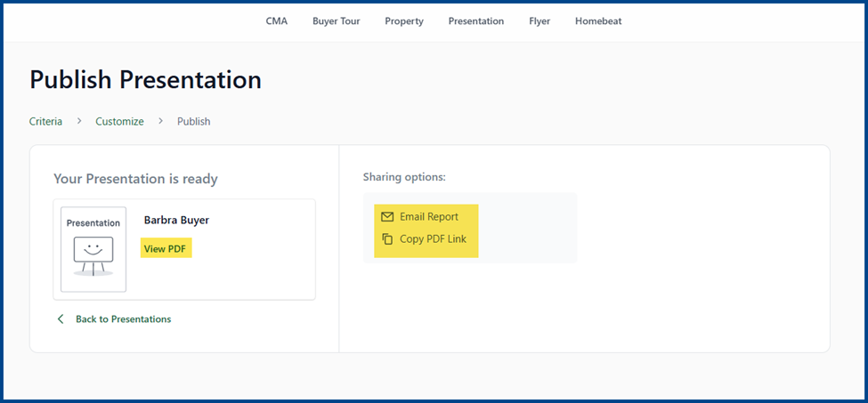Click the smiling presentation board illustration
The height and width of the screenshot is (403, 868).
click(93, 256)
